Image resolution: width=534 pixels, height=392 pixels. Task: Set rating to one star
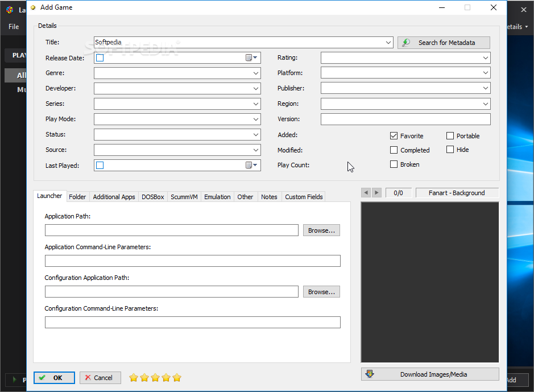(134, 378)
